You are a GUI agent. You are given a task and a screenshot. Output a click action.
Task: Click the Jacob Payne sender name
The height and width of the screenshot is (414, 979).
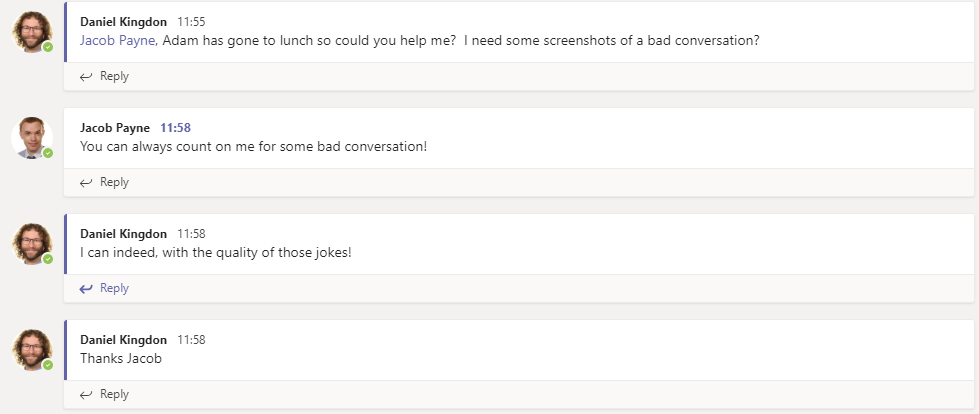coord(115,128)
